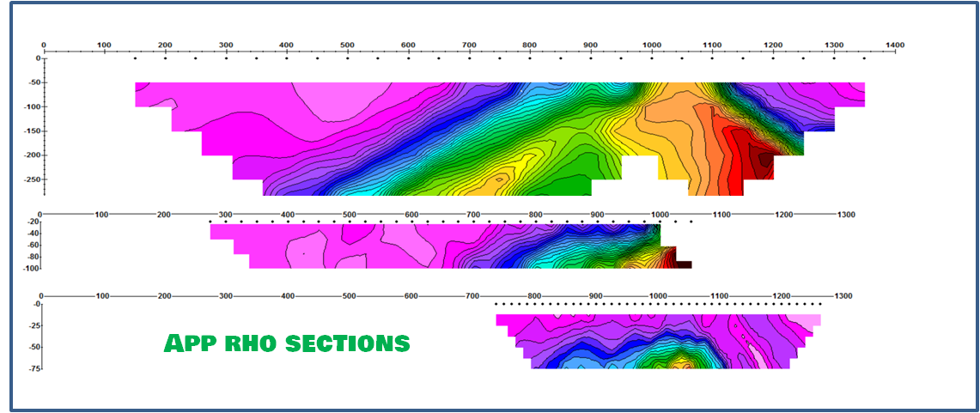Select the dark red anomaly in top section
The image size is (980, 413).
(762, 160)
